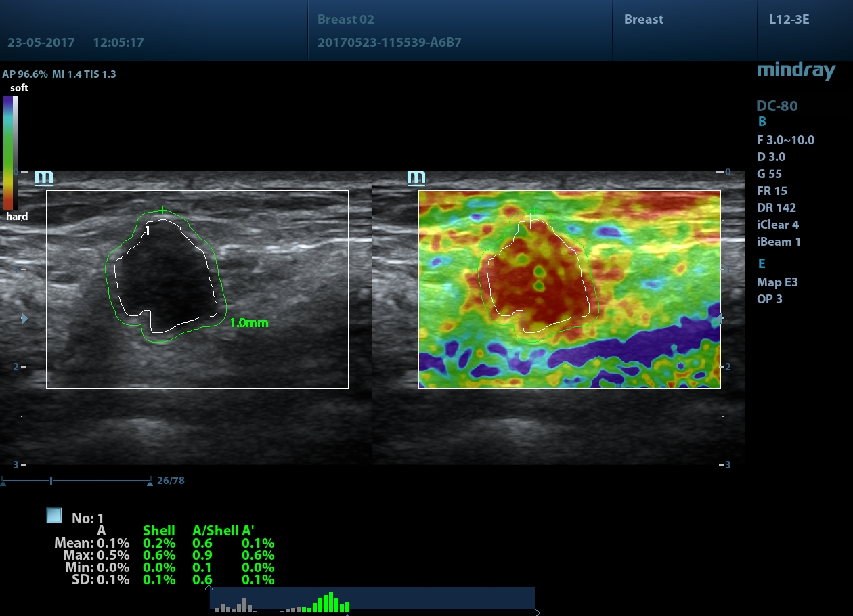Select the green shell caliper cross on B-mode image
853x616 pixels.
point(161,211)
